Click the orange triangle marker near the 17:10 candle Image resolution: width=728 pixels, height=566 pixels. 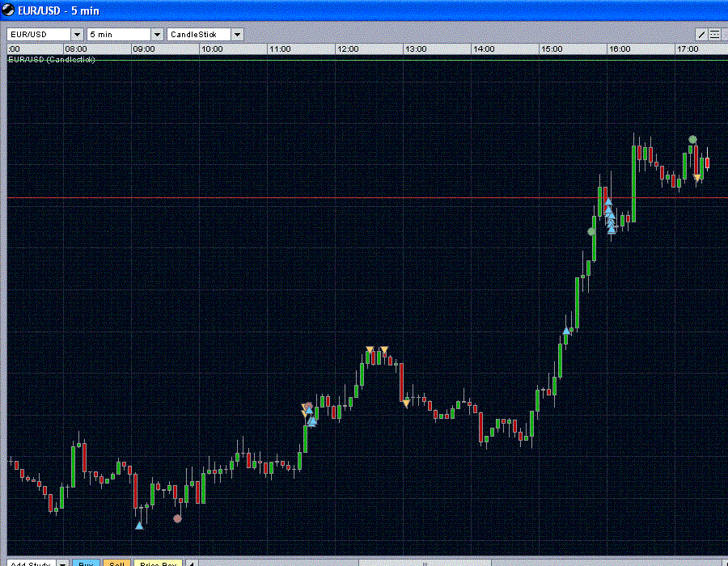click(x=697, y=177)
